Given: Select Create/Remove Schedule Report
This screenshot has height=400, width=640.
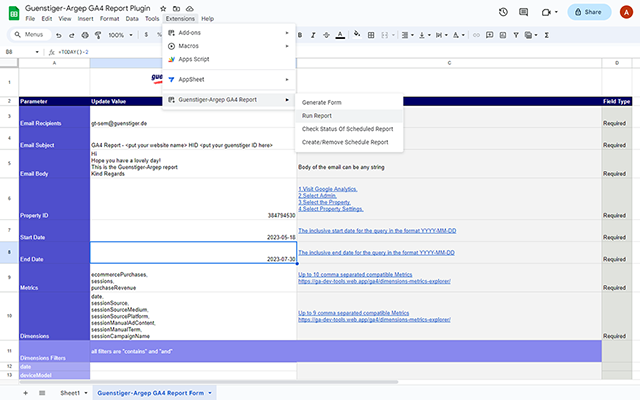Looking at the screenshot, I should (x=349, y=142).
